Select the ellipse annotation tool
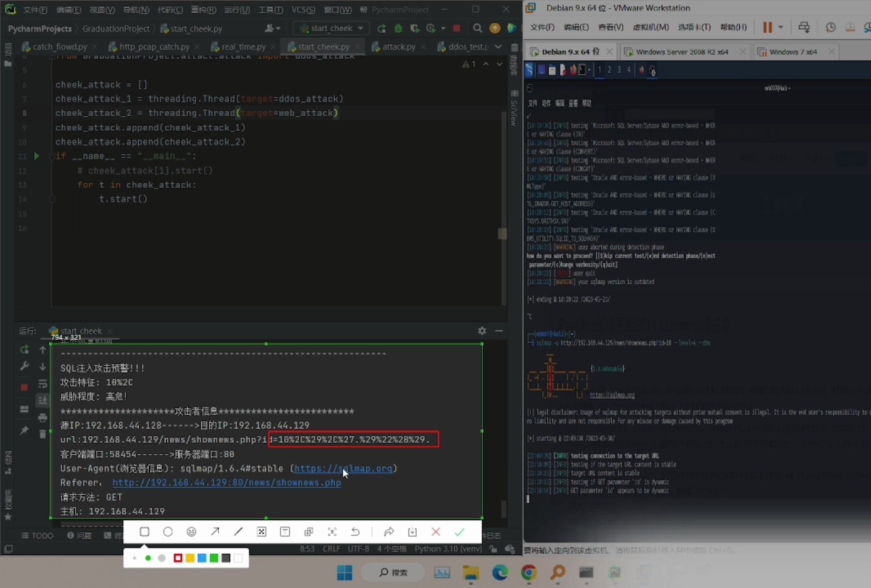 168,532
